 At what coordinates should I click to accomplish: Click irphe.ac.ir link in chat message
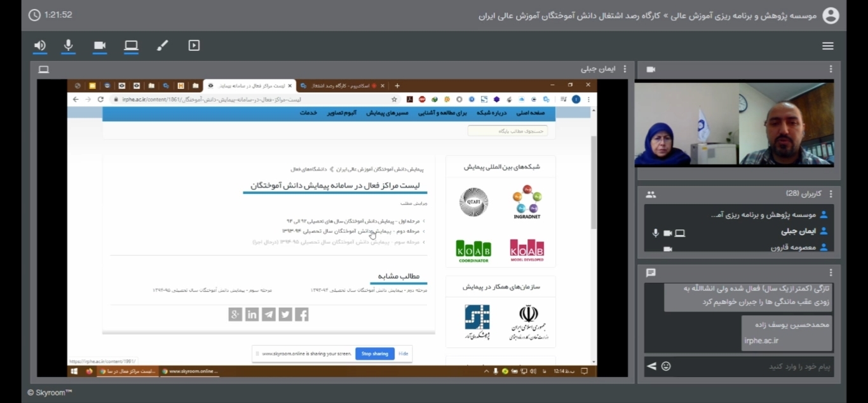761,340
